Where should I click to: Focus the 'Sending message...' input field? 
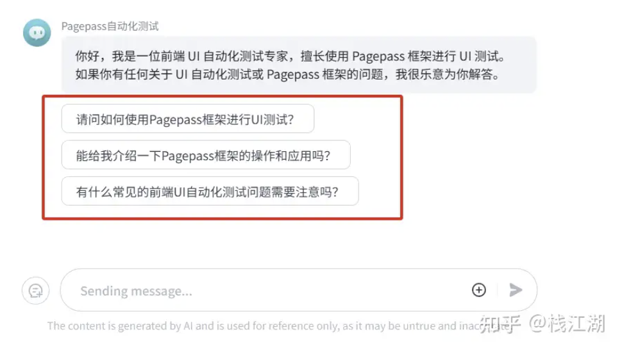pyautogui.click(x=274, y=291)
